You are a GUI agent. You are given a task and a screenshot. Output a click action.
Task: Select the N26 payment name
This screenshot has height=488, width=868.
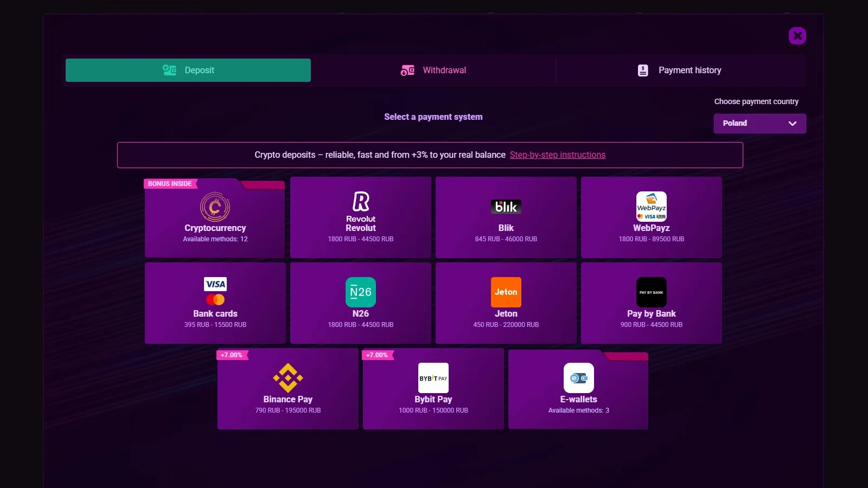[x=361, y=314]
